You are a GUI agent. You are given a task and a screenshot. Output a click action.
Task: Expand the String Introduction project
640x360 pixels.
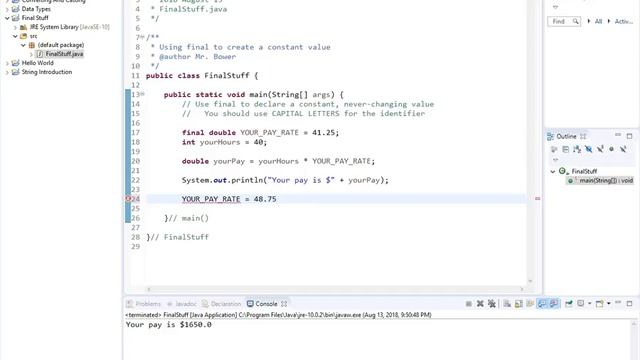coord(7,72)
